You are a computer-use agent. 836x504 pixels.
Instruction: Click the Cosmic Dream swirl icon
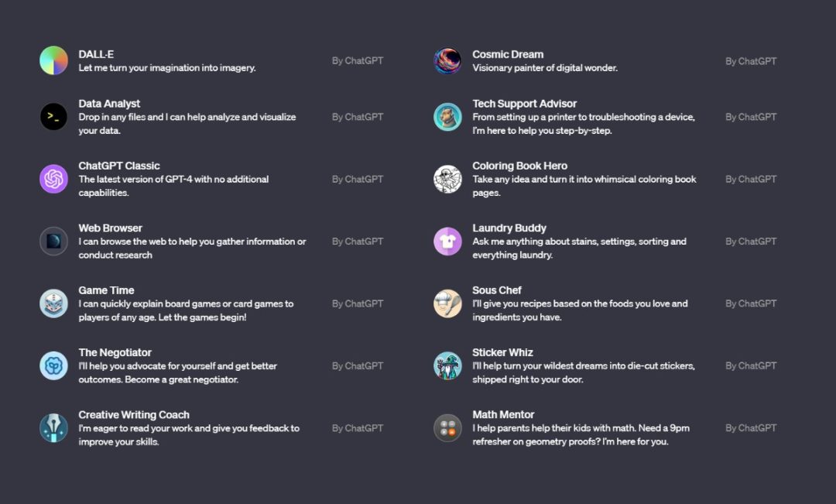point(447,60)
